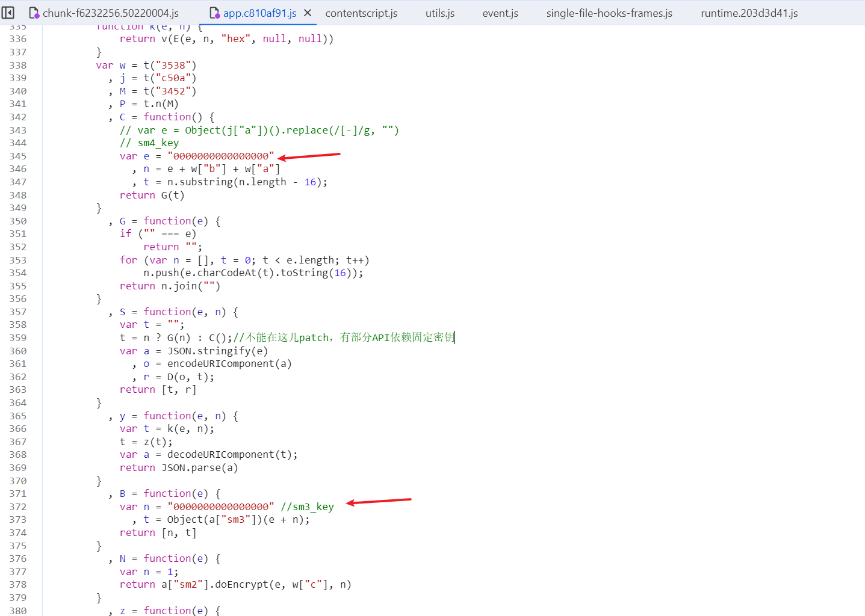
Task: Open the event.js tab
Action: pos(500,13)
